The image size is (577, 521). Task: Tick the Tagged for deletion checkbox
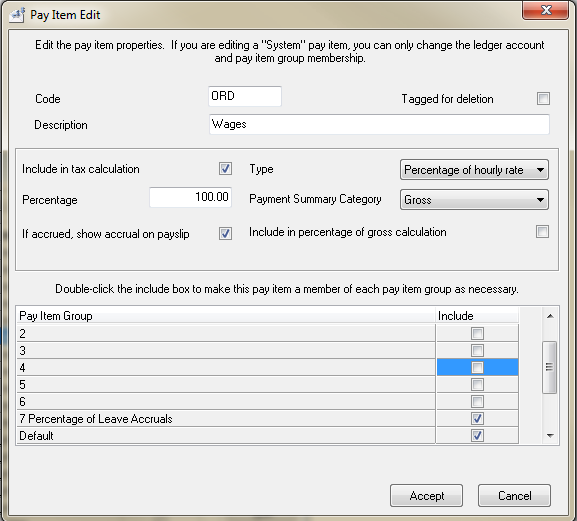[x=543, y=99]
